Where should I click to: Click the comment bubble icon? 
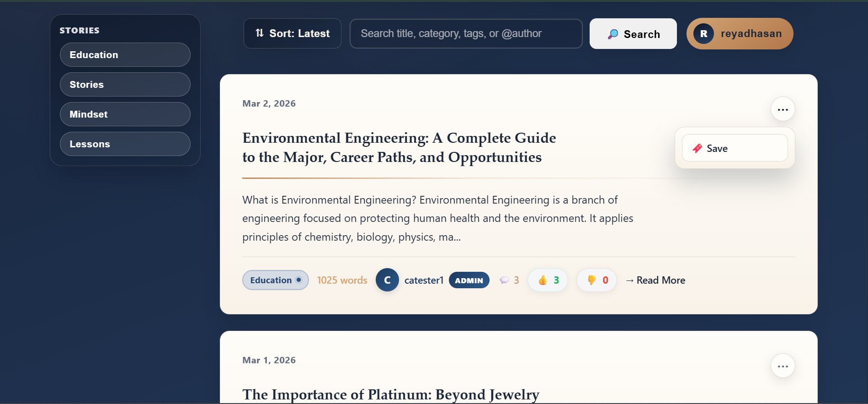(504, 280)
